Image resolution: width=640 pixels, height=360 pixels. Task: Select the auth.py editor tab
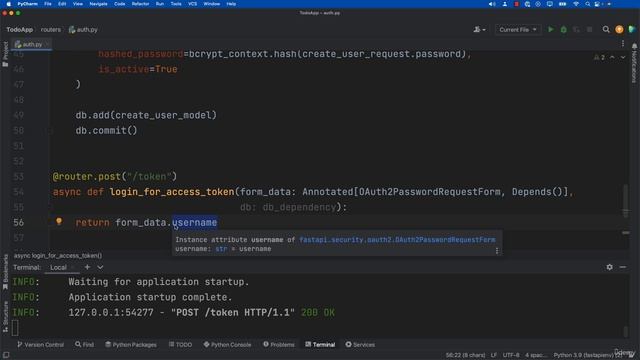tap(31, 44)
